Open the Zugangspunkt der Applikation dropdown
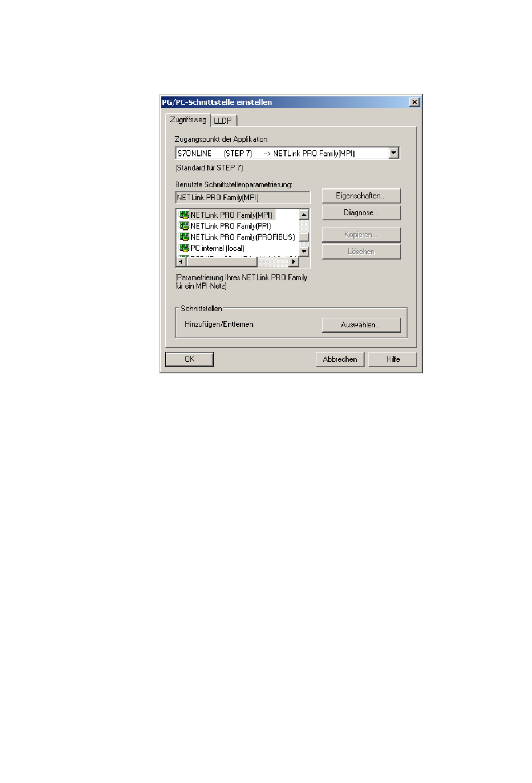 tap(394, 153)
